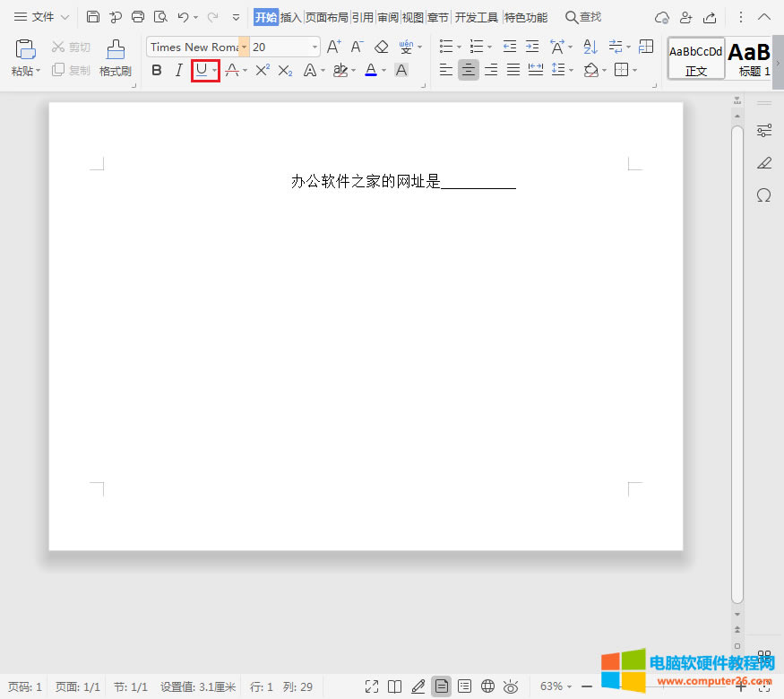Image resolution: width=784 pixels, height=699 pixels.
Task: Toggle bold formatting
Action: 156,70
